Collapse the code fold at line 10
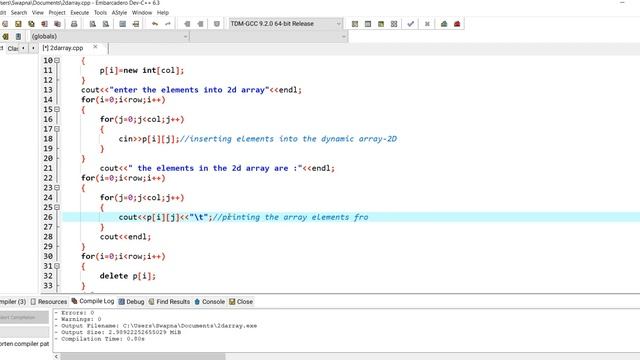This screenshot has height=360, width=640. pos(57,60)
